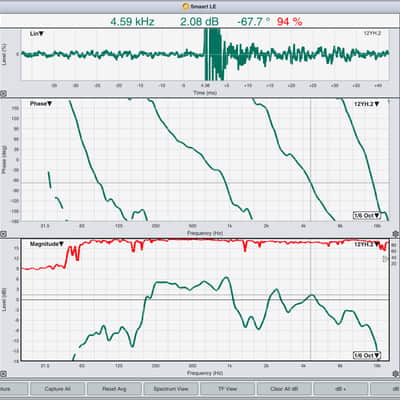Open the 12YH.2 trace selector on magnitude plot
Viewport: 400px width, 400px height.
click(x=367, y=244)
